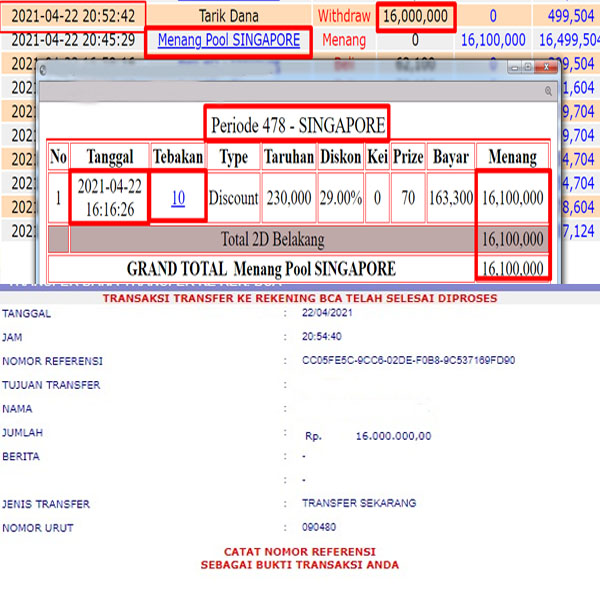Screen dimensions: 600x600
Task: Click the Menang column header
Action: 512,157
